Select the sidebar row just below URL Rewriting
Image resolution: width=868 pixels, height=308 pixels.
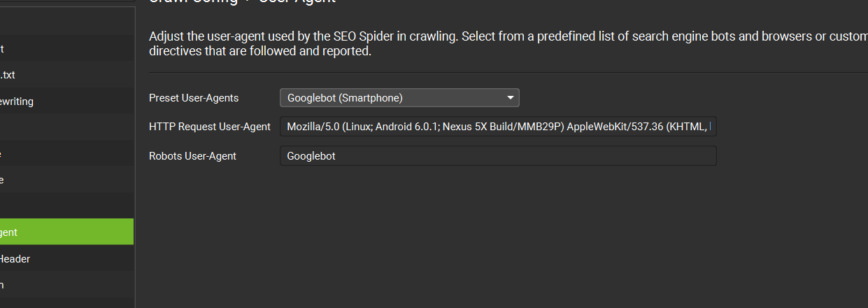click(x=66, y=127)
